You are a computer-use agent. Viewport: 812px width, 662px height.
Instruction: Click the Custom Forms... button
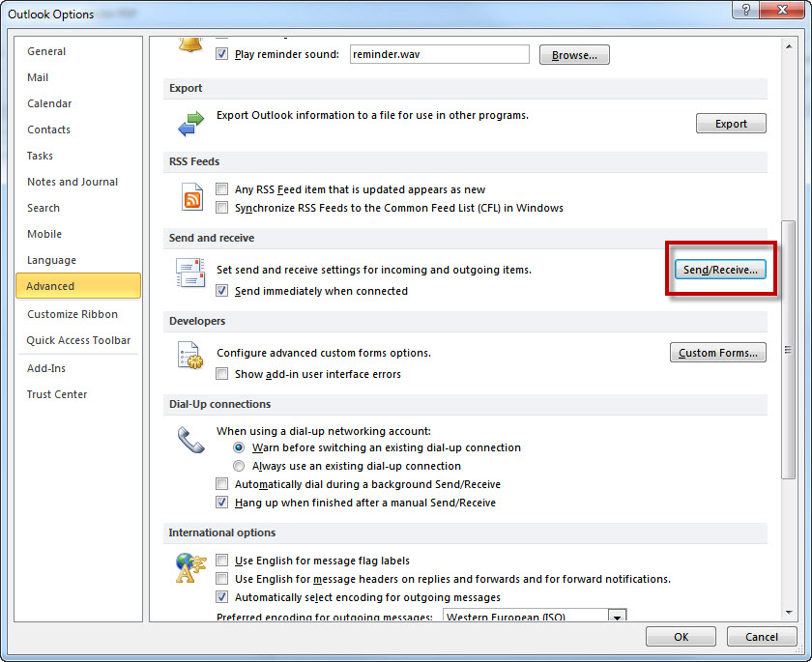[x=717, y=353]
